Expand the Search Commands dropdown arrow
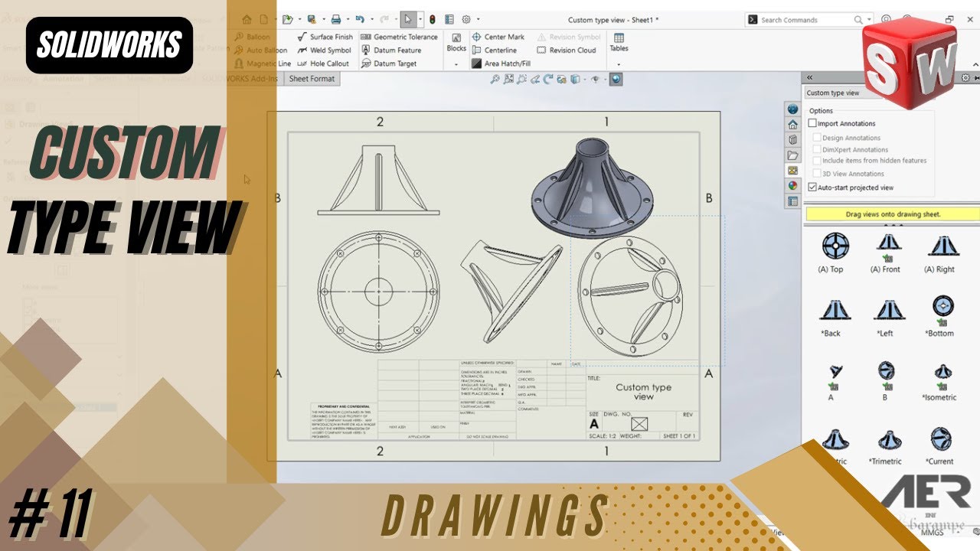The height and width of the screenshot is (551, 980). tap(870, 20)
